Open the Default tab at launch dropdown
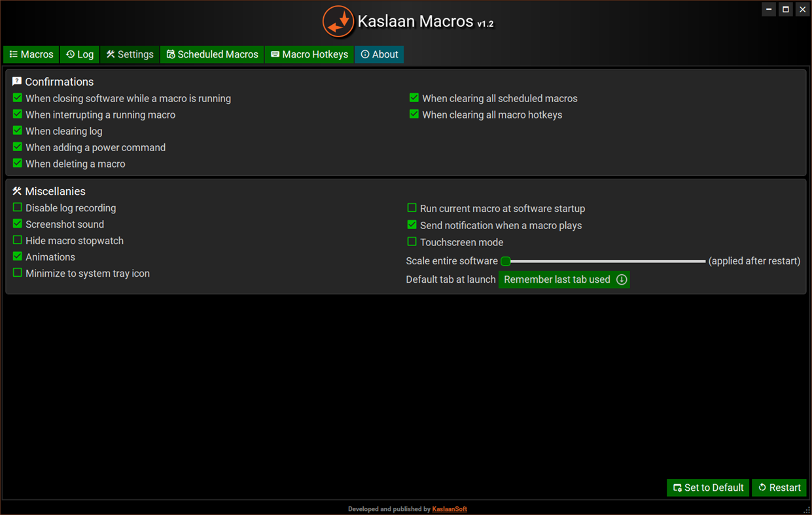This screenshot has height=515, width=812. click(x=564, y=279)
